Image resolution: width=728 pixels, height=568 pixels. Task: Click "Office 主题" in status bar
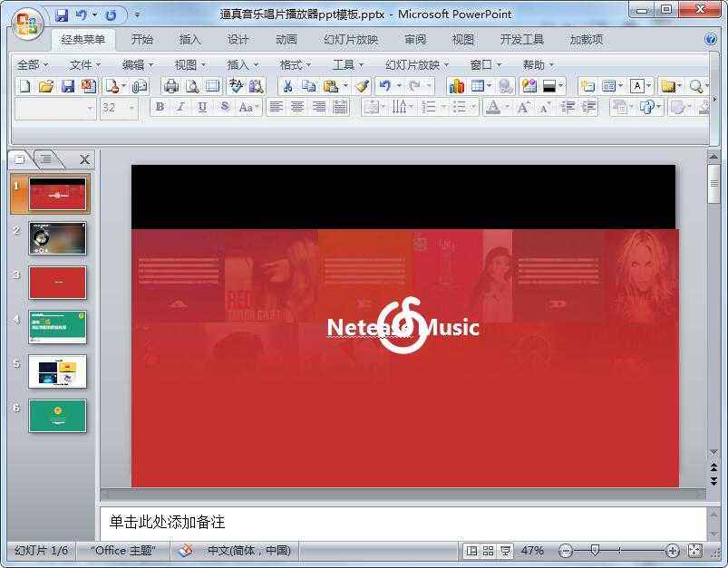(x=123, y=551)
